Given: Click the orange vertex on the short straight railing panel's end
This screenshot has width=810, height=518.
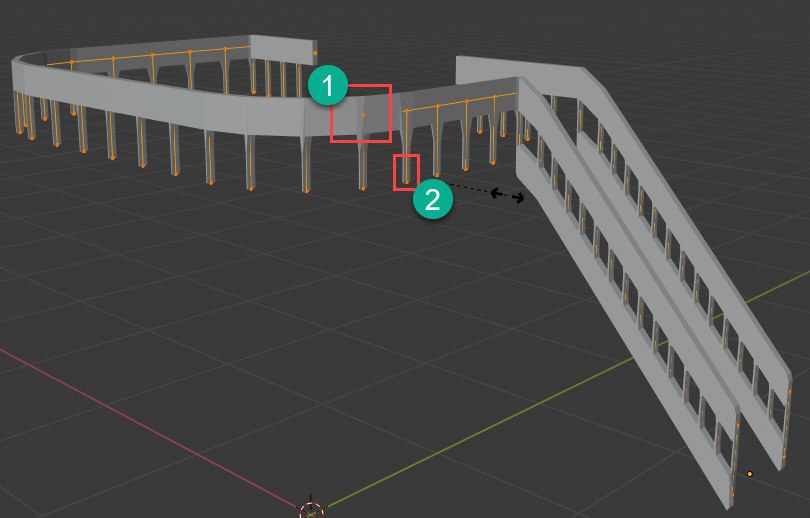Looking at the screenshot, I should tap(315, 53).
